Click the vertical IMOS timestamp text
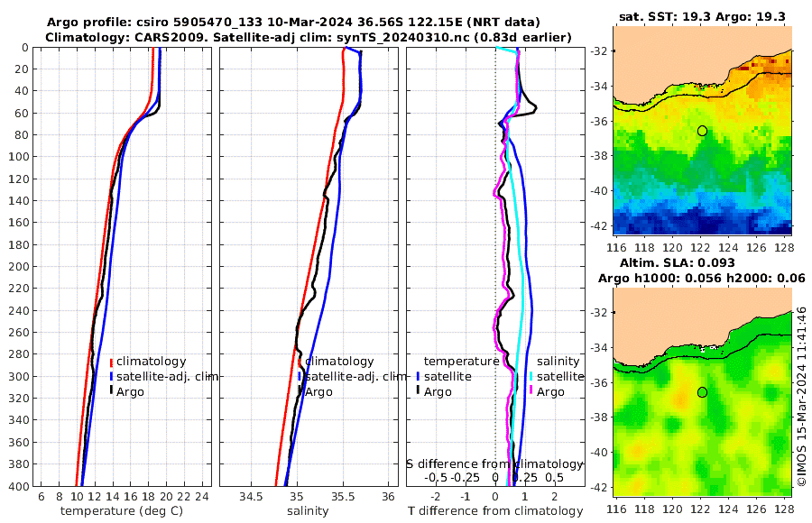This screenshot has height=523, width=812. click(x=801, y=397)
